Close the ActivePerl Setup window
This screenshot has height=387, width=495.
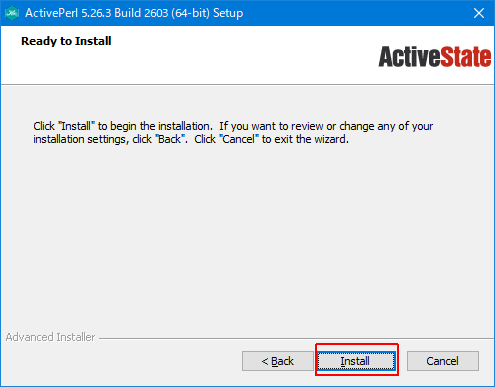tap(479, 13)
